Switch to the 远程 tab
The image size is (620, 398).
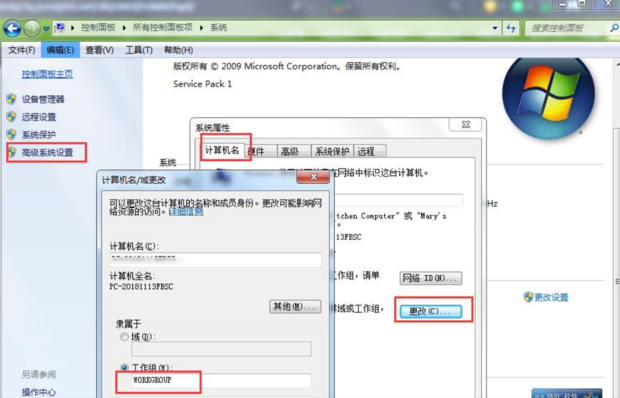(369, 151)
